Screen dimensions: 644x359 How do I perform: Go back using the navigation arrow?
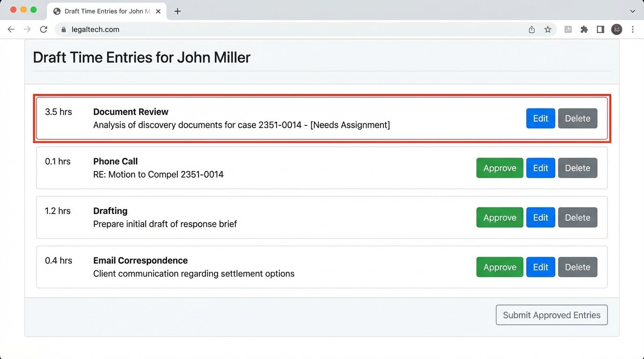(11, 29)
